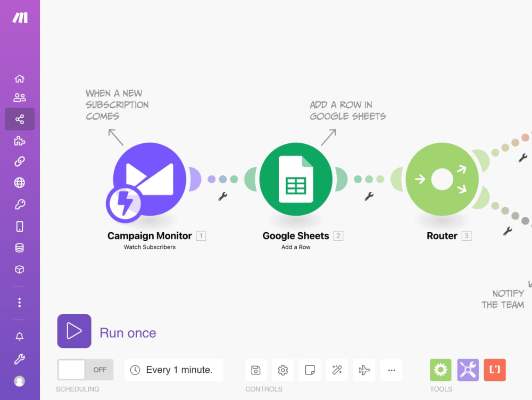Click the Google Sheets title text
Image resolution: width=532 pixels, height=400 pixels.
point(296,235)
